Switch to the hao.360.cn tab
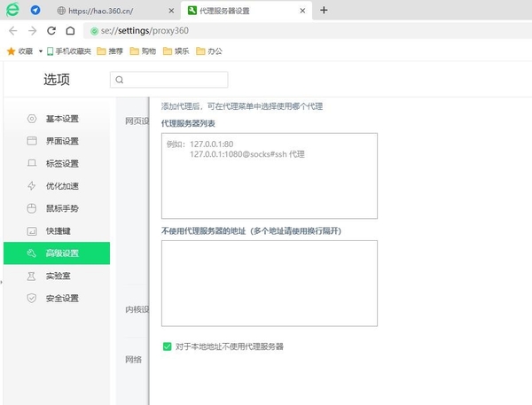The width and height of the screenshot is (532, 405). [115, 11]
